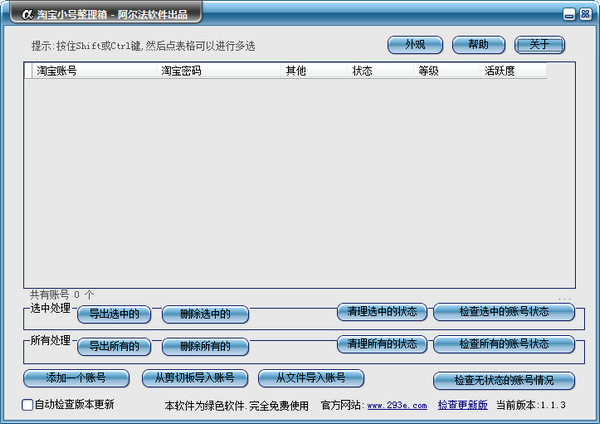Click 导出所有的 button
Image resolution: width=600 pixels, height=424 pixels.
point(114,346)
